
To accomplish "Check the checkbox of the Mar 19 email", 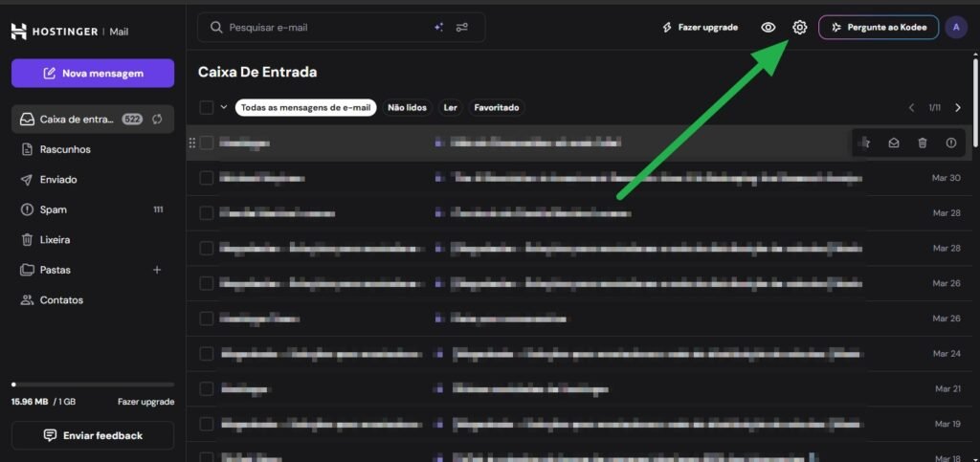I will coord(207,424).
